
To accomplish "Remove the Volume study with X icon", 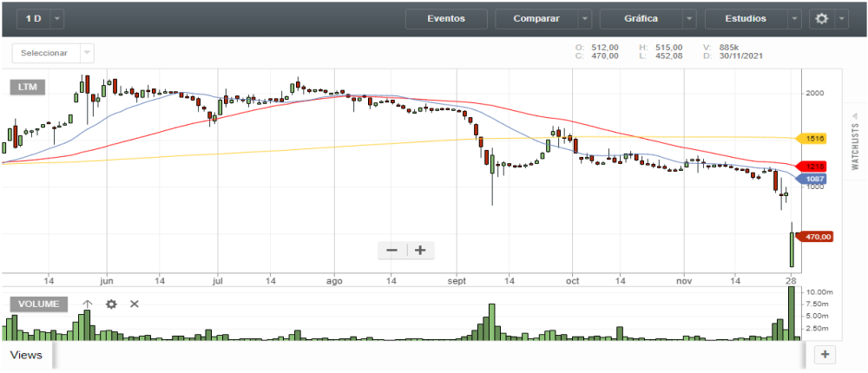I will pos(134,304).
